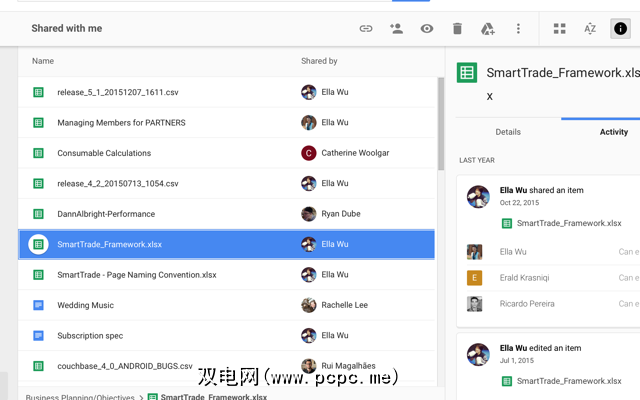Switch to the Details tab
This screenshot has width=640, height=400.
tap(508, 132)
